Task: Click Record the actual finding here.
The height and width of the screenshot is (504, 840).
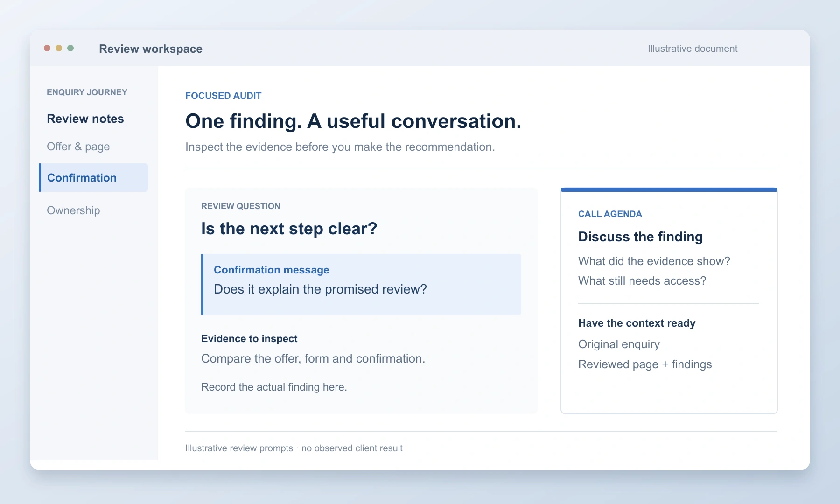Action: [x=274, y=387]
